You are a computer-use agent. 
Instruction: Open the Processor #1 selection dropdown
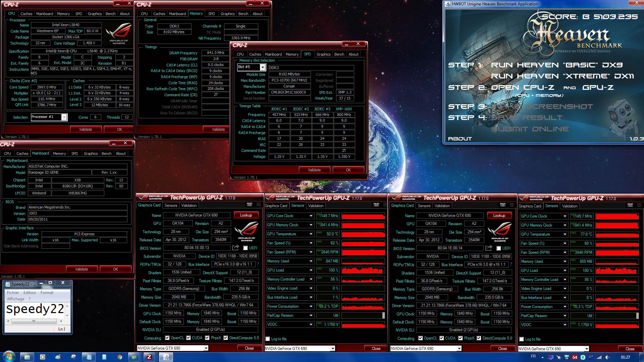click(64, 117)
